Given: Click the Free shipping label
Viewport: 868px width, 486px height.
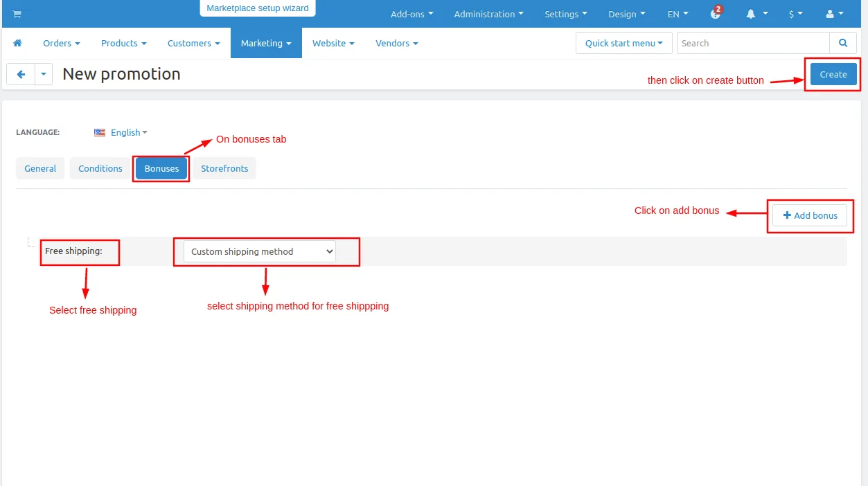Looking at the screenshot, I should point(73,251).
